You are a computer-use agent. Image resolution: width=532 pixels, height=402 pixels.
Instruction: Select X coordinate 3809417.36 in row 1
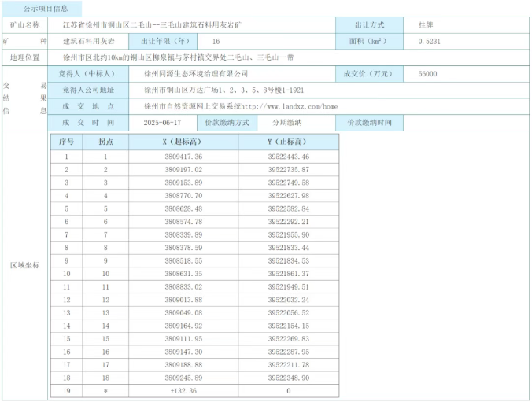(183, 157)
